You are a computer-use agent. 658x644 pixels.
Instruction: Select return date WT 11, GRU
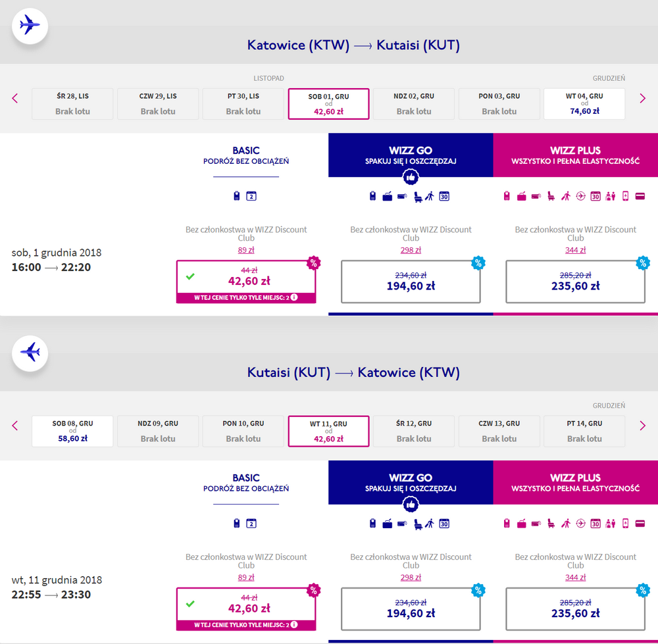click(328, 431)
